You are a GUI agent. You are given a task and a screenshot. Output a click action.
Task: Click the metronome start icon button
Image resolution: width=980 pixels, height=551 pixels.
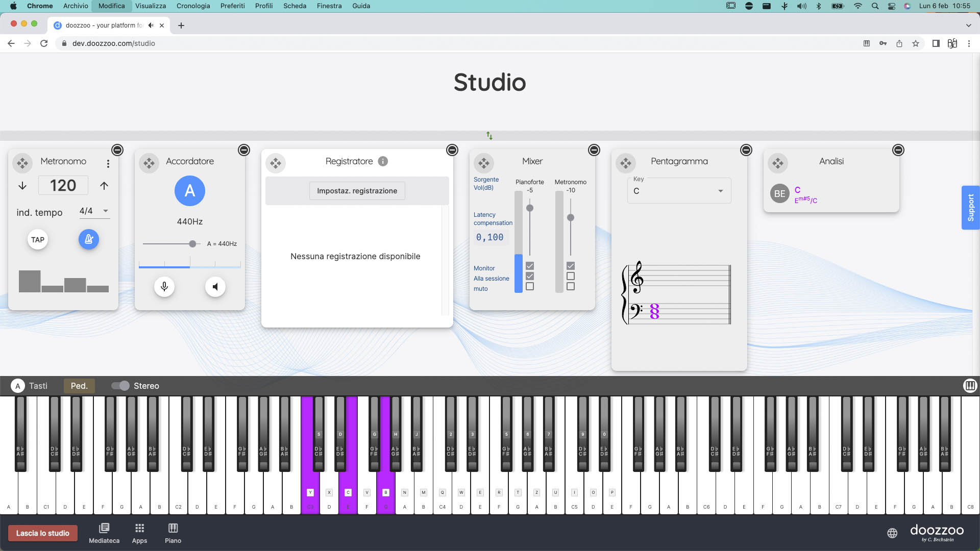coord(88,239)
